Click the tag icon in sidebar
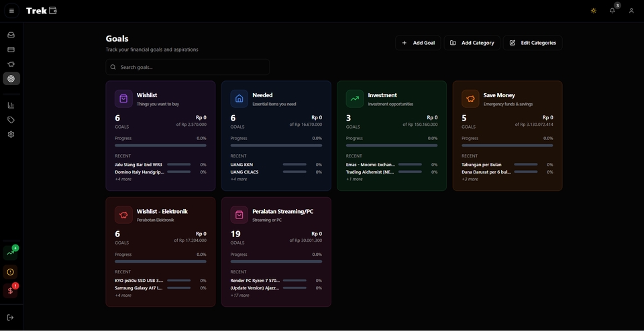This screenshot has height=331, width=644. click(11, 120)
